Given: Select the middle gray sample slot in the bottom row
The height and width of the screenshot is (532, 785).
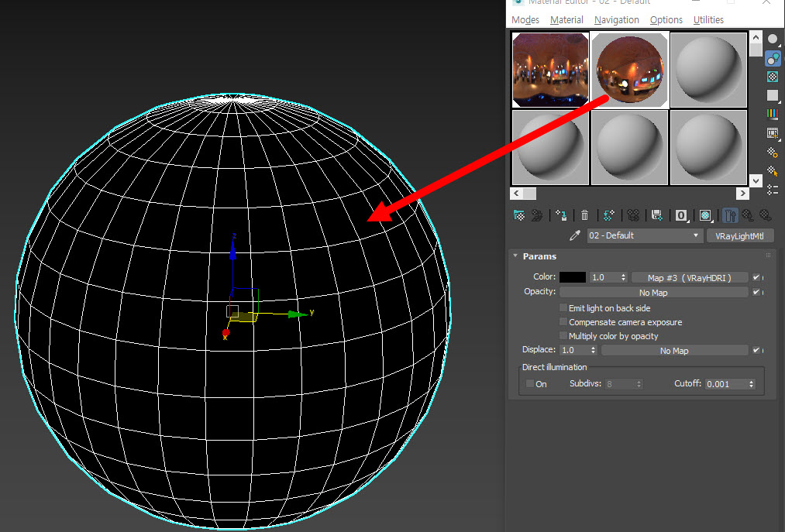Looking at the screenshot, I should [x=629, y=147].
